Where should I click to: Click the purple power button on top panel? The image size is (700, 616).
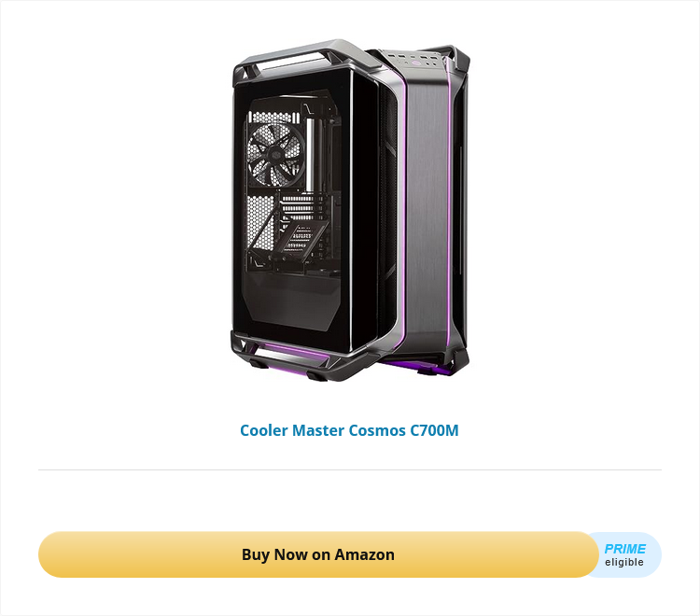click(x=416, y=63)
